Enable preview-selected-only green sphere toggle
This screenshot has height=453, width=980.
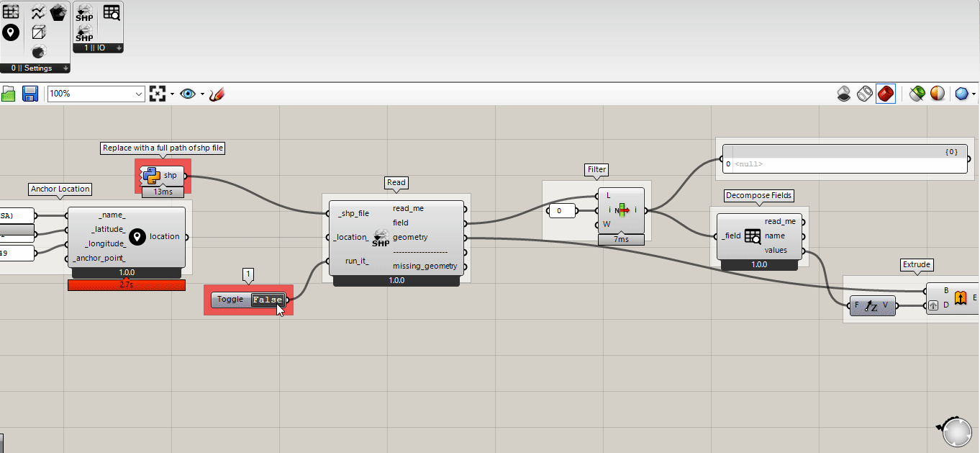coord(917,94)
